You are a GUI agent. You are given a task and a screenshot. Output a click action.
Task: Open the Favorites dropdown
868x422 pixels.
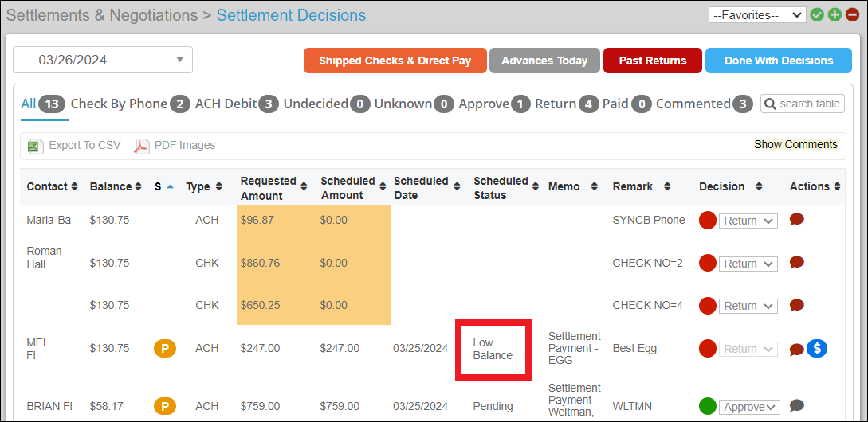(x=757, y=15)
